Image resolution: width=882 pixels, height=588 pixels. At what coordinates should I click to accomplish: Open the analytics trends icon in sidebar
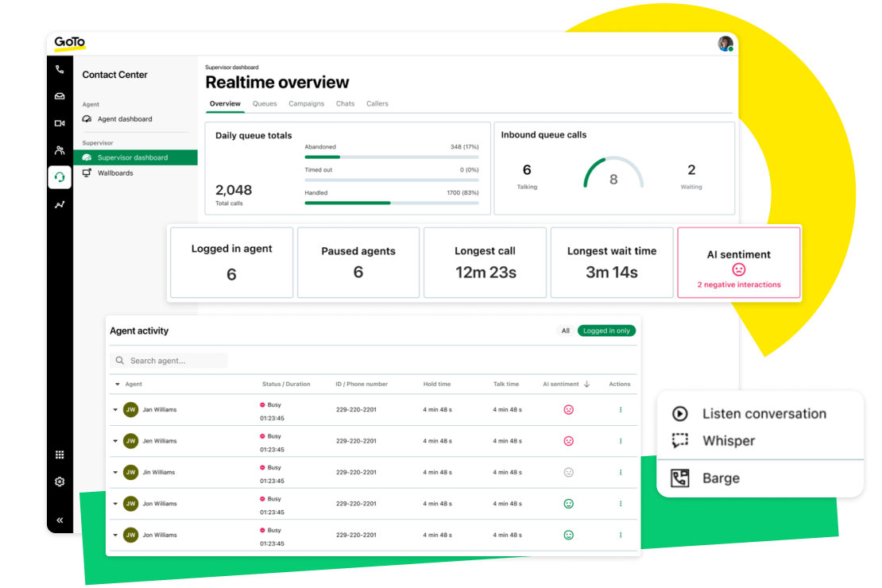click(x=60, y=204)
